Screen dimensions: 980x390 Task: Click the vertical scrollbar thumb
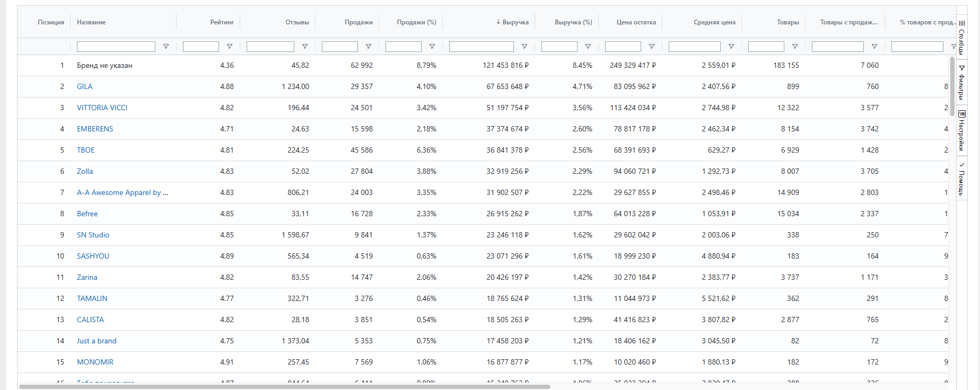pos(952,86)
